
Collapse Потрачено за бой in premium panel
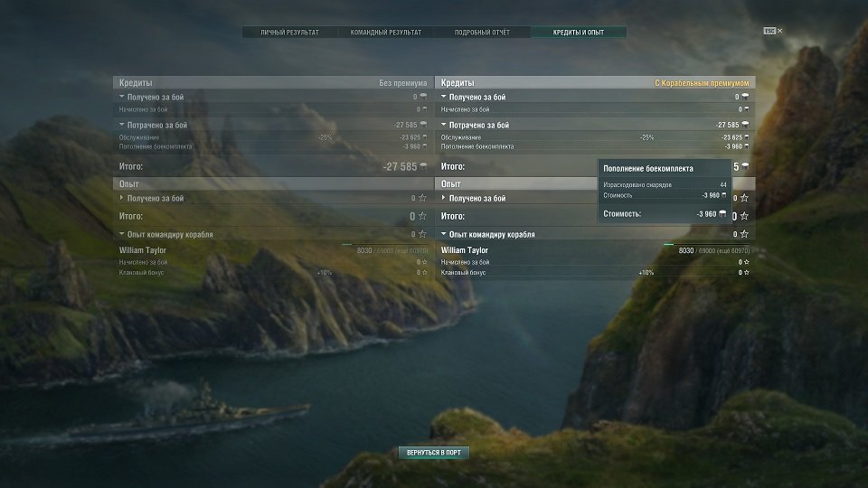click(444, 126)
